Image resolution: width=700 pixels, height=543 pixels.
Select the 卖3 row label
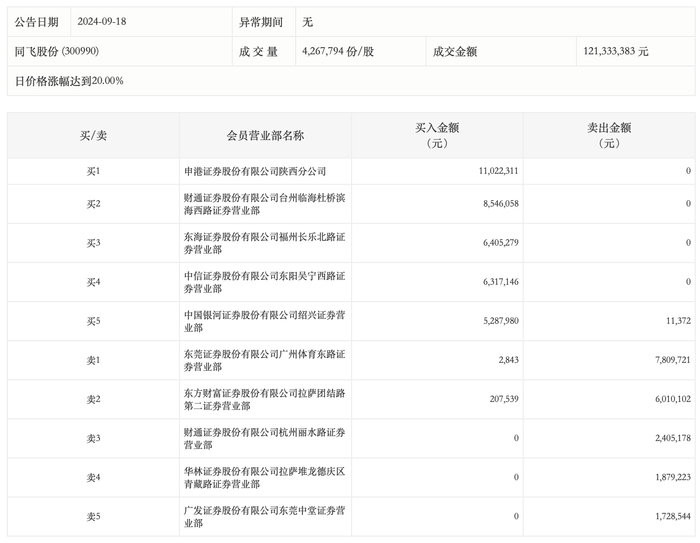93,439
